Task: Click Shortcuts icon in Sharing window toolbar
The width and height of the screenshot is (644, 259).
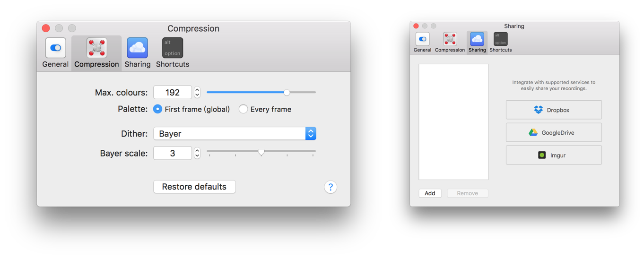Action: pyautogui.click(x=500, y=39)
